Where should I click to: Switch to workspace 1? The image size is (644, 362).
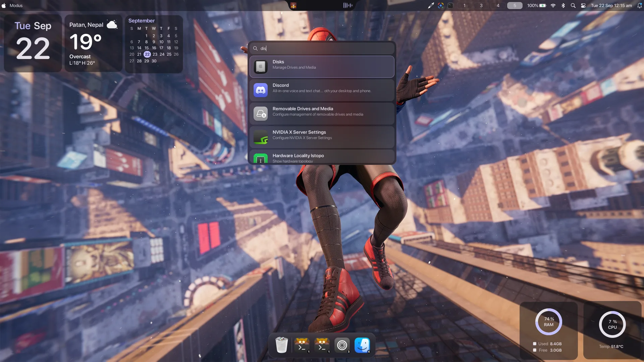click(465, 5)
